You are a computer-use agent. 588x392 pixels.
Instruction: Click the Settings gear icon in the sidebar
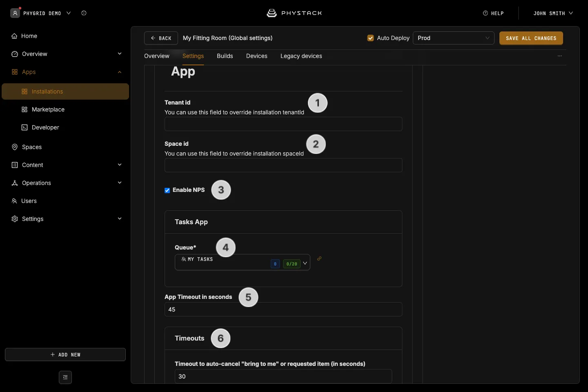click(15, 219)
